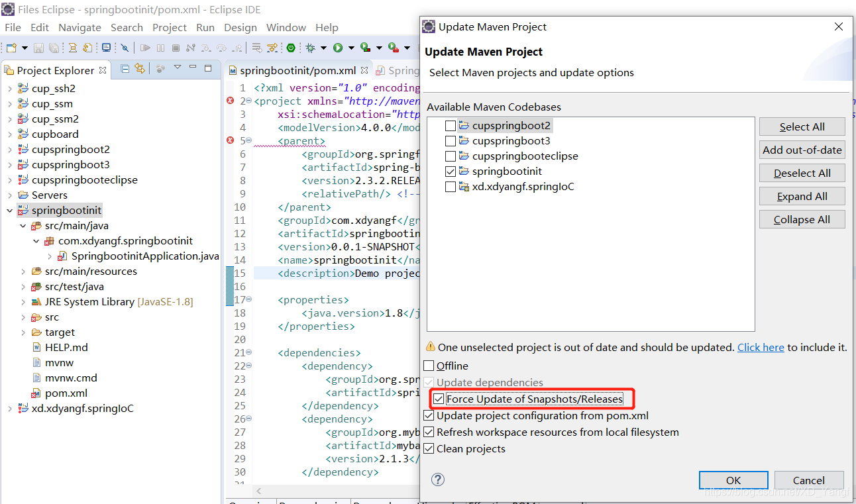Viewport: 856px width, 504px height.
Task: Uncheck the springbootinit checkbox in dialog
Action: [451, 172]
